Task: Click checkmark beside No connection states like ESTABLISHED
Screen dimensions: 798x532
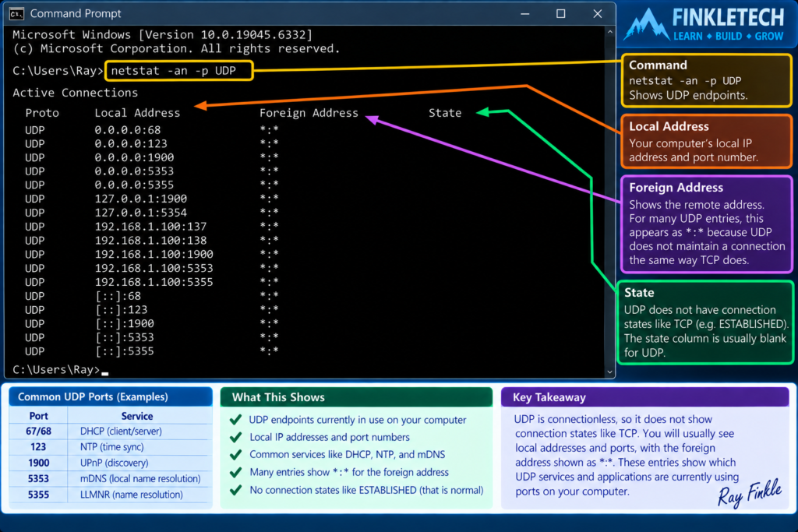Action: pyautogui.click(x=235, y=490)
